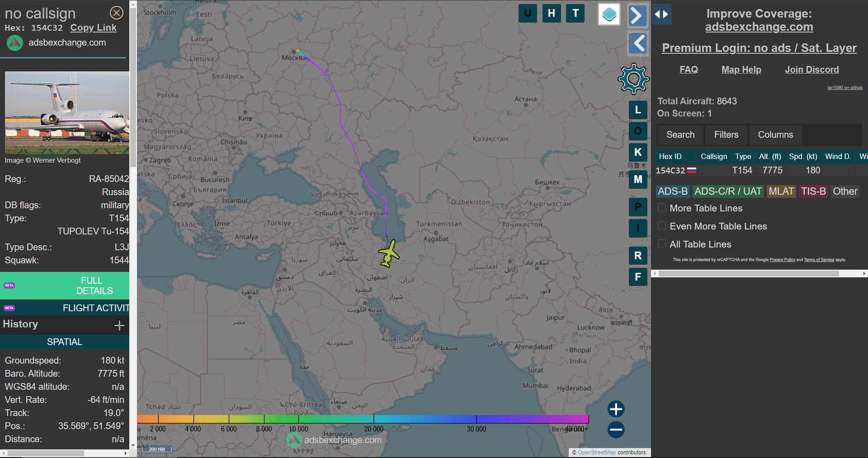
Task: Click the Copy Link link
Action: tap(93, 28)
